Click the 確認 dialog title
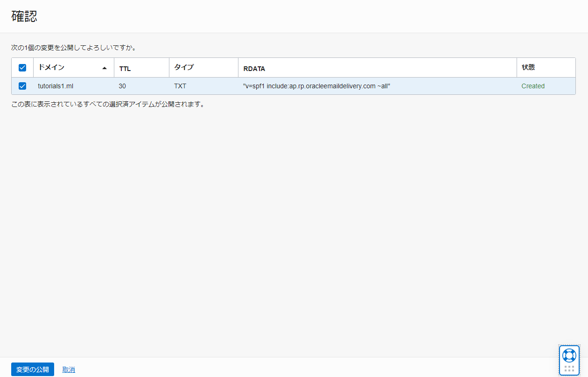 (24, 16)
